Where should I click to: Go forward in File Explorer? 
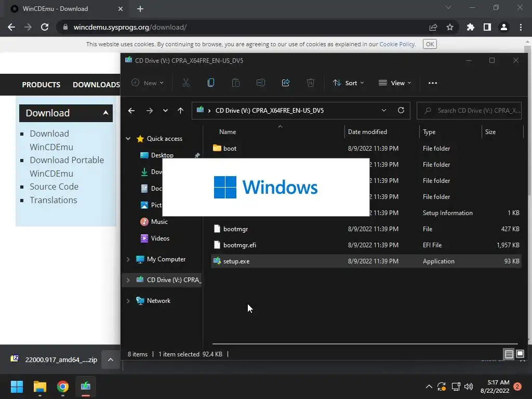coord(149,111)
